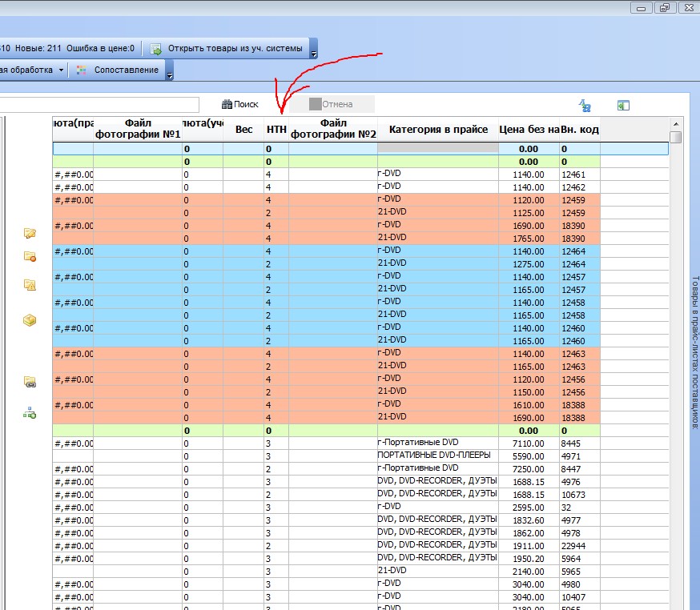The width and height of the screenshot is (700, 610).
Task: Select the price cell 1950.20
Action: click(x=529, y=559)
